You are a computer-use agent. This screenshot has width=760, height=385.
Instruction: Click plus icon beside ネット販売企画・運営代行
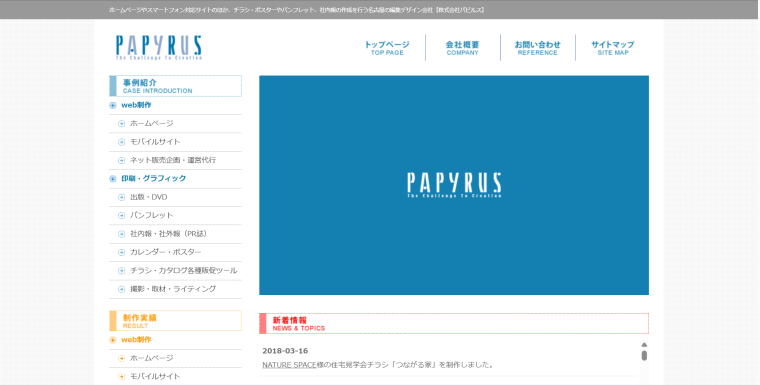122,160
